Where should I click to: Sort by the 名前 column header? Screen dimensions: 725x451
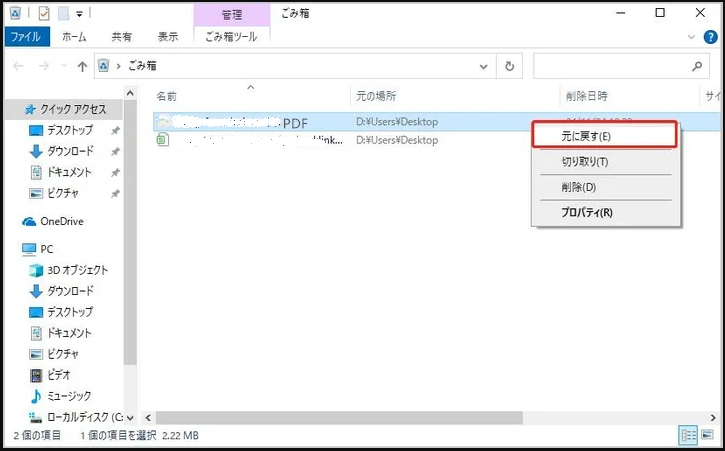[x=166, y=96]
